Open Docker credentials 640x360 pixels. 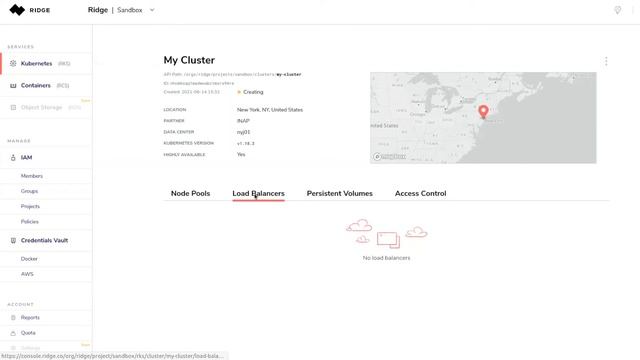coord(29,259)
